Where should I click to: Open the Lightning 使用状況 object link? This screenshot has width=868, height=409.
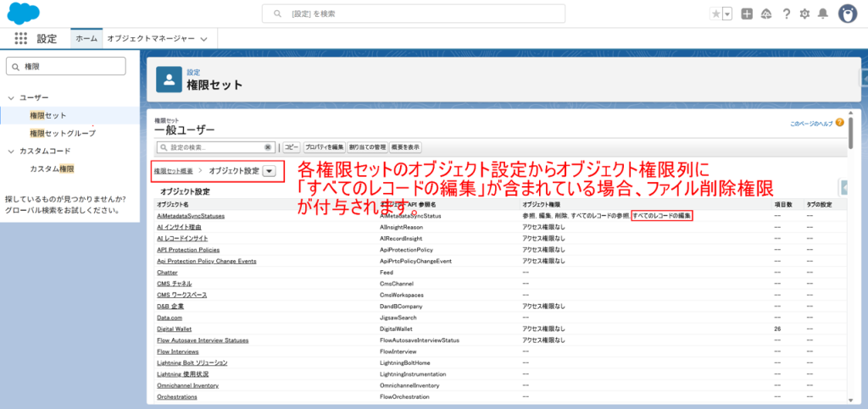pos(183,374)
